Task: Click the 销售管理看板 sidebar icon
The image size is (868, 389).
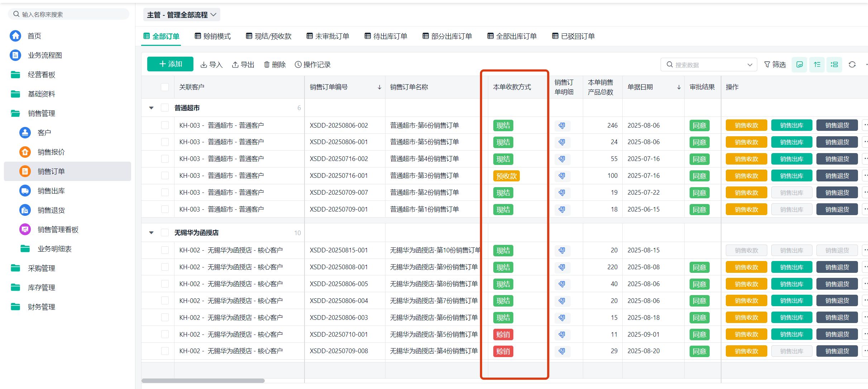Action: coord(25,229)
